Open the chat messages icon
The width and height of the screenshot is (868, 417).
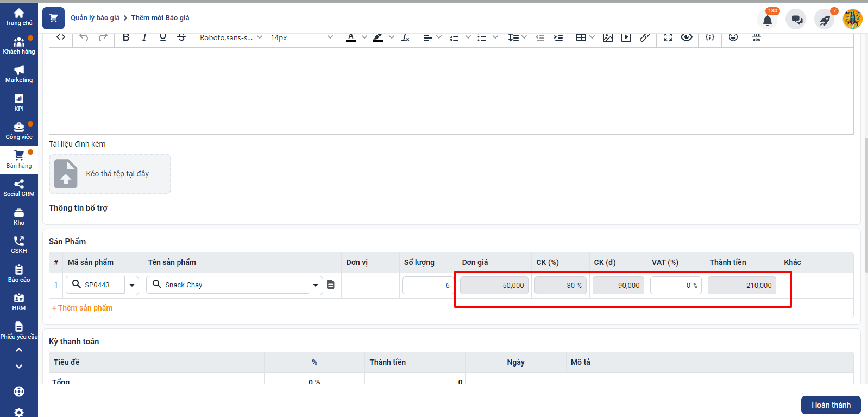796,20
